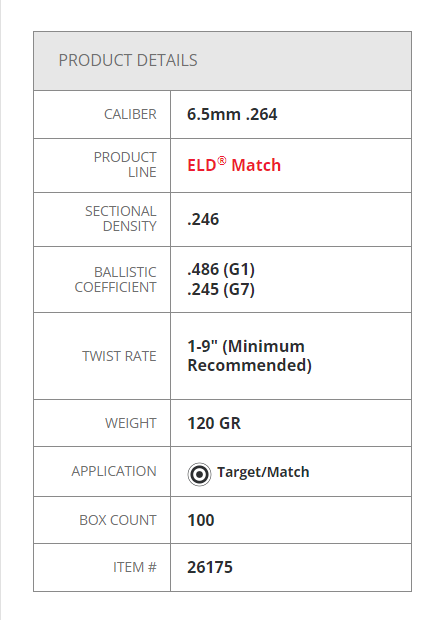Open the ELD Match product line link
Image resolution: width=444 pixels, height=620 pixels.
234,165
